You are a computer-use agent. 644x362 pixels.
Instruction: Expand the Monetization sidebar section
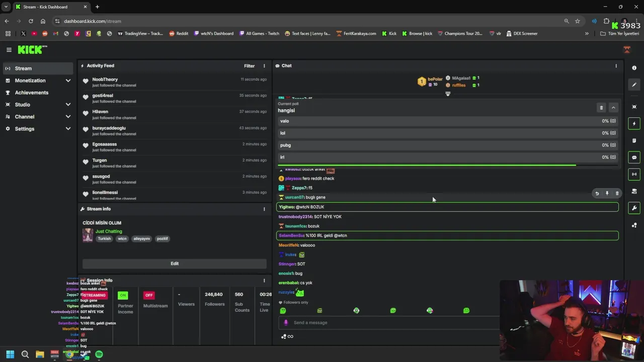38,80
